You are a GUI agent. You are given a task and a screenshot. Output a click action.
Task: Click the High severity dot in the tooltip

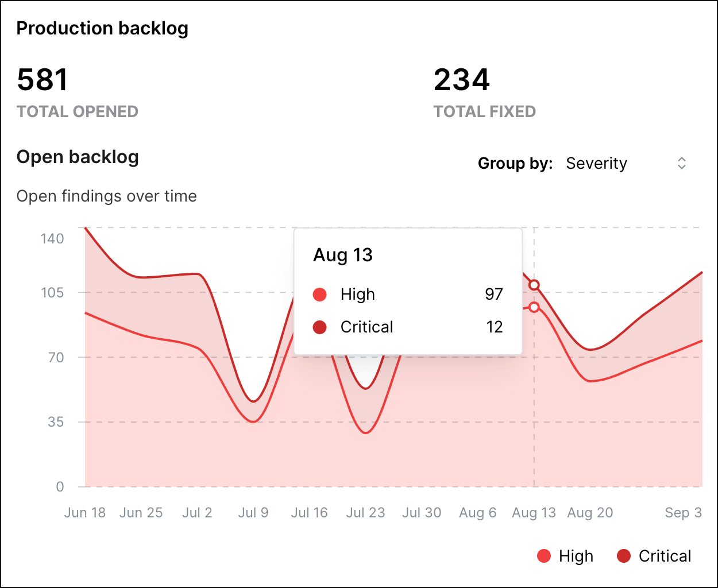320,294
